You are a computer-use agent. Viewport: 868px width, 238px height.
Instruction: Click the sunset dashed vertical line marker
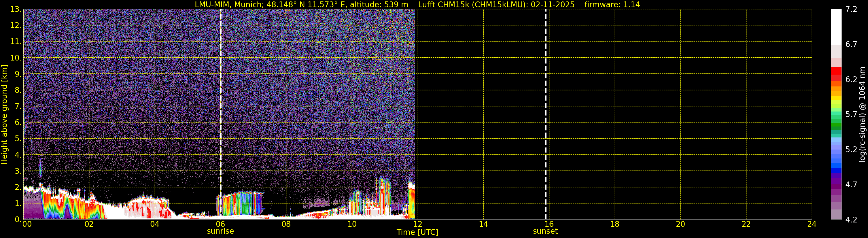(x=546, y=114)
